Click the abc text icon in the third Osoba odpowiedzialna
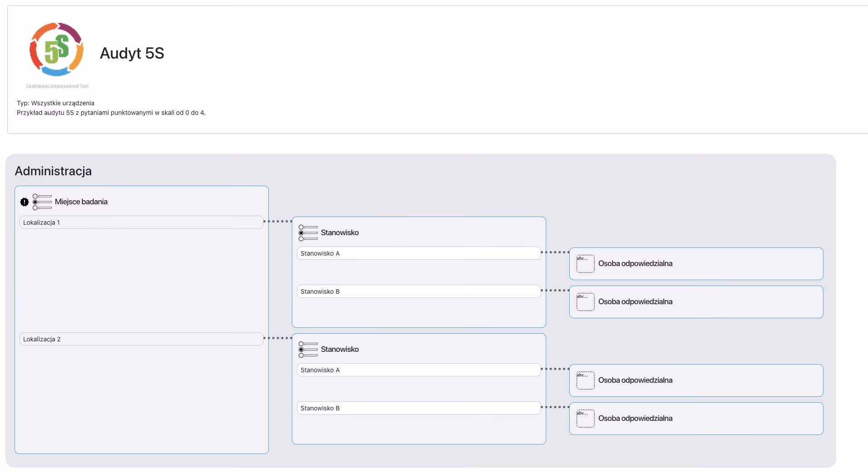 click(x=585, y=380)
